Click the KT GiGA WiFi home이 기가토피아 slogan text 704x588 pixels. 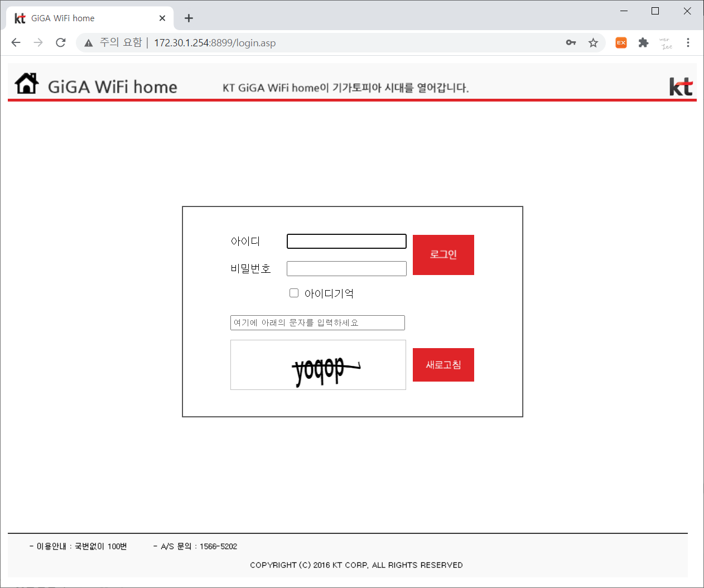click(345, 88)
